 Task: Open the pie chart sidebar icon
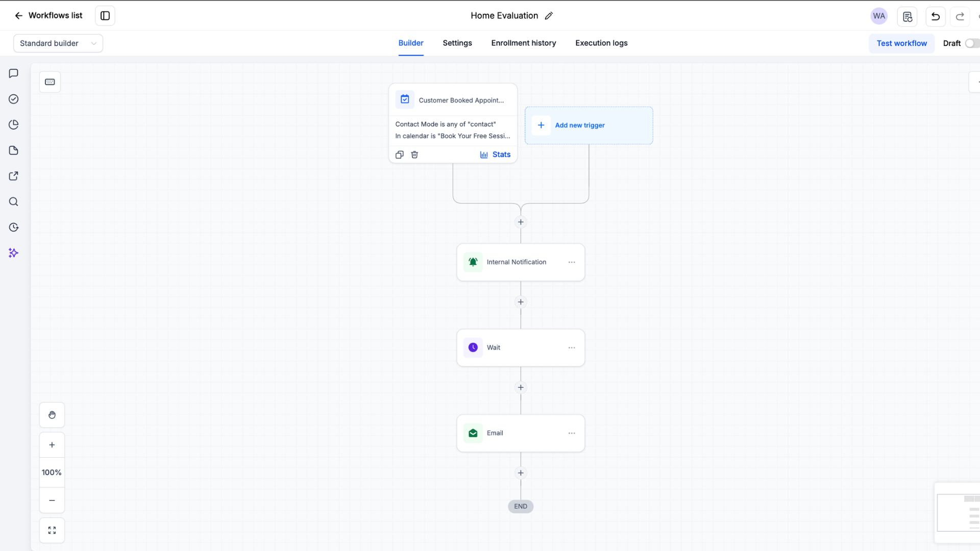coord(14,124)
